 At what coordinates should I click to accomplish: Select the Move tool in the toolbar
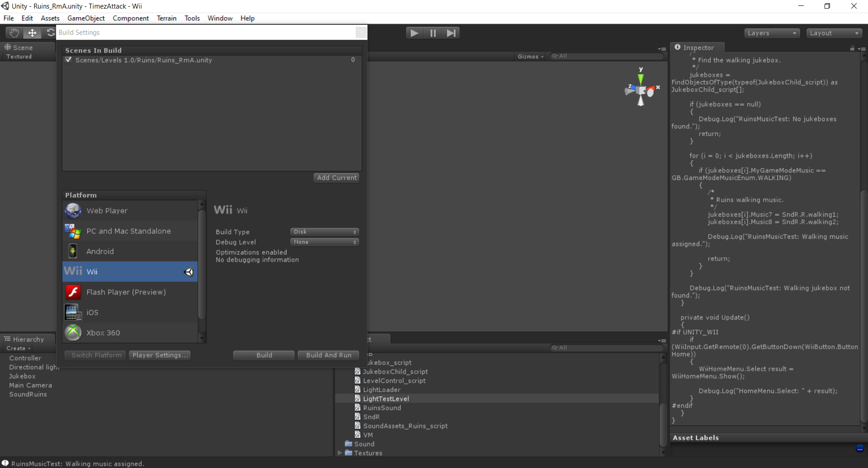(x=32, y=33)
